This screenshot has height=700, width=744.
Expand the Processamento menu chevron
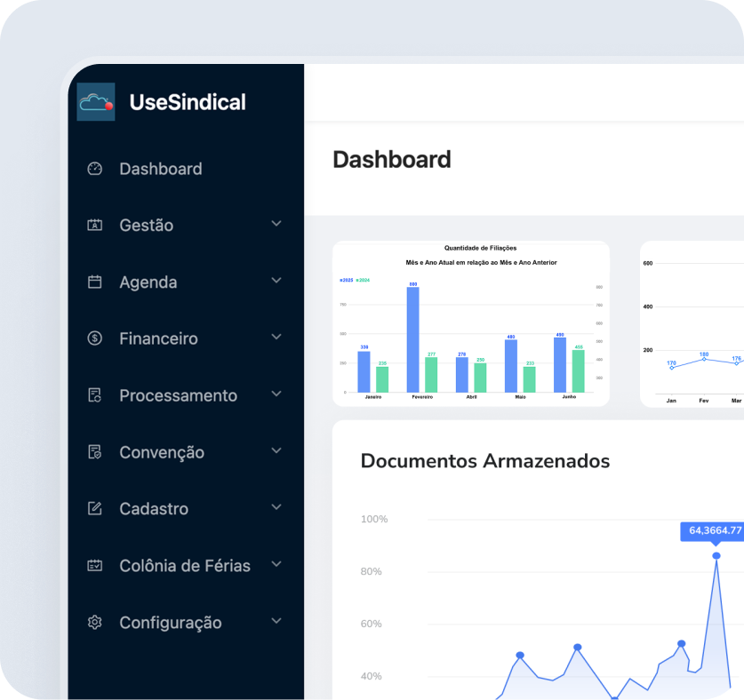tap(276, 394)
